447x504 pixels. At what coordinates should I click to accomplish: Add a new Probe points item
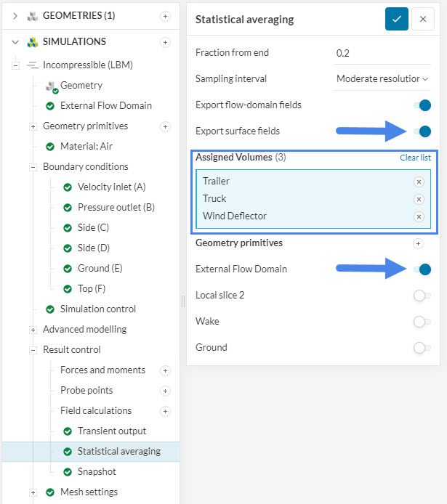(165, 391)
